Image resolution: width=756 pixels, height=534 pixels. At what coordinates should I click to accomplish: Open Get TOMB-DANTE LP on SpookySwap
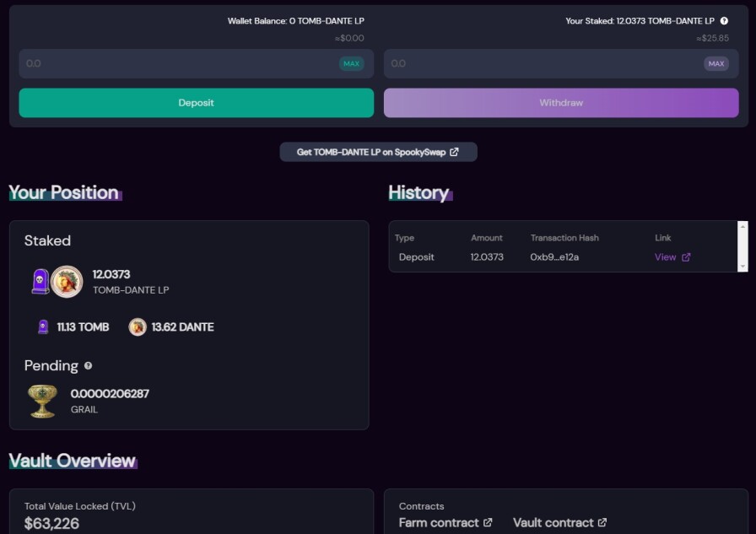click(379, 152)
